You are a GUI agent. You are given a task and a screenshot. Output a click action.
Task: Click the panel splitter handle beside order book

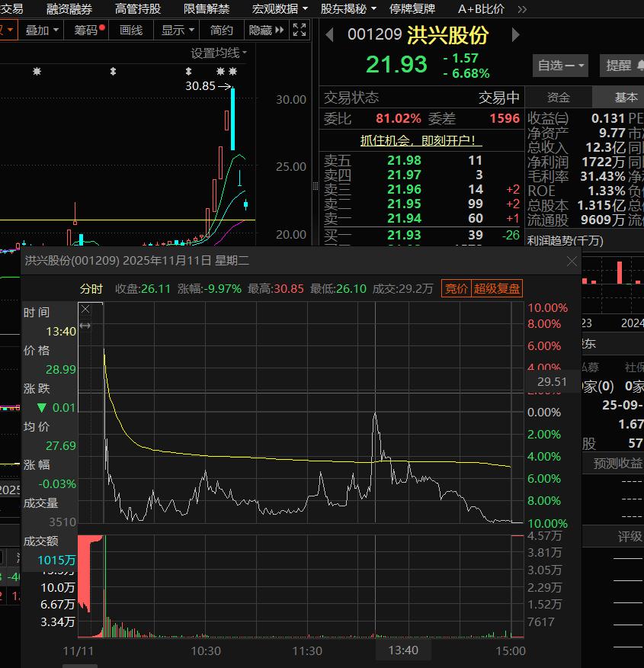(x=316, y=186)
